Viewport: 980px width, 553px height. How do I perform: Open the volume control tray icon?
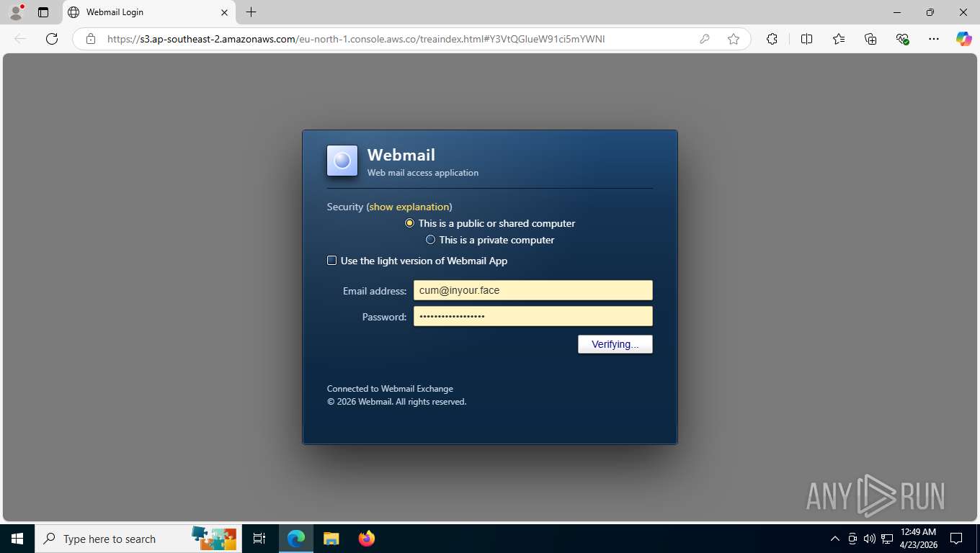[x=870, y=539]
